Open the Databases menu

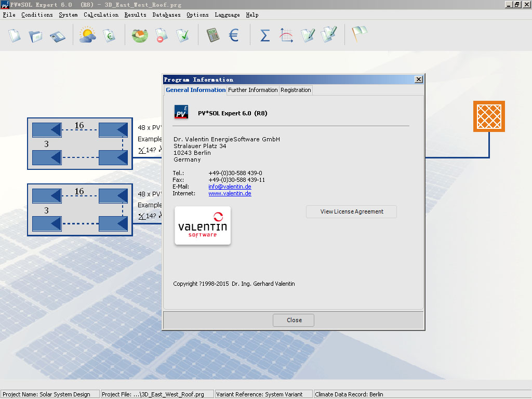coord(167,15)
